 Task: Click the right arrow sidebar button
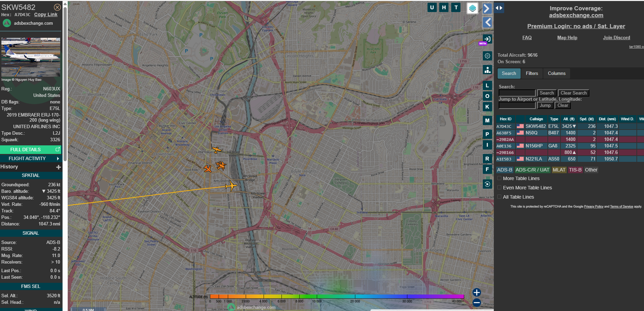coord(487,8)
